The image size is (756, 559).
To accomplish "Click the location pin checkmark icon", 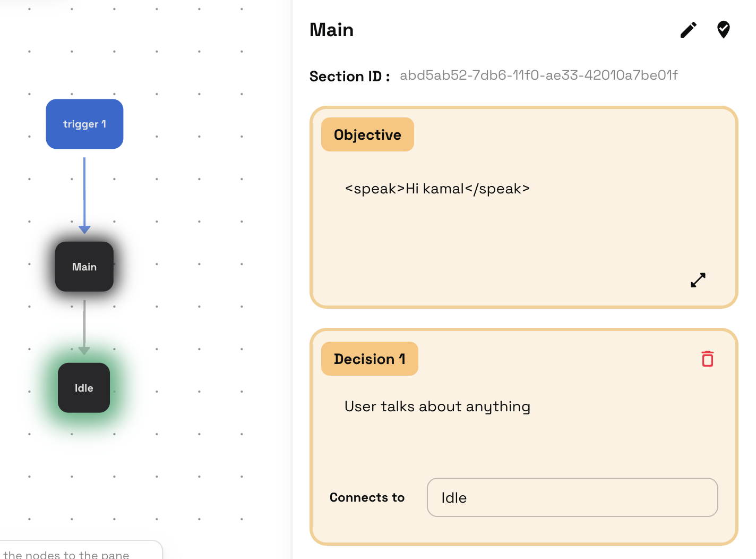I will pos(723,30).
